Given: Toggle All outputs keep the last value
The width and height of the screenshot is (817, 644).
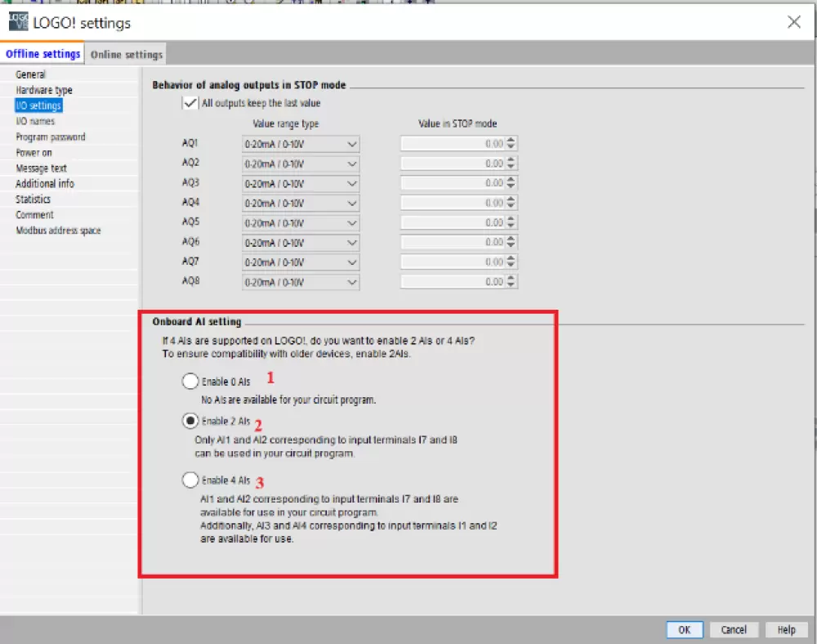Looking at the screenshot, I should tap(190, 103).
